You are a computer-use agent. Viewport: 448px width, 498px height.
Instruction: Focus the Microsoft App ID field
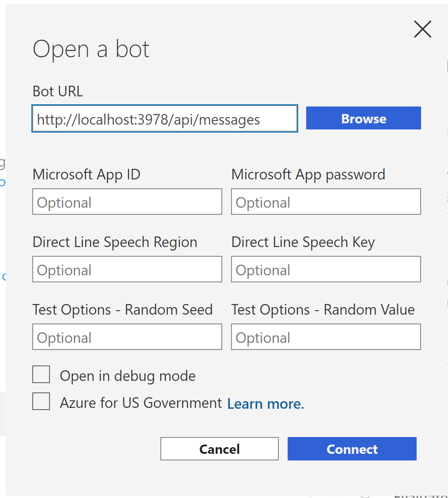point(127,201)
